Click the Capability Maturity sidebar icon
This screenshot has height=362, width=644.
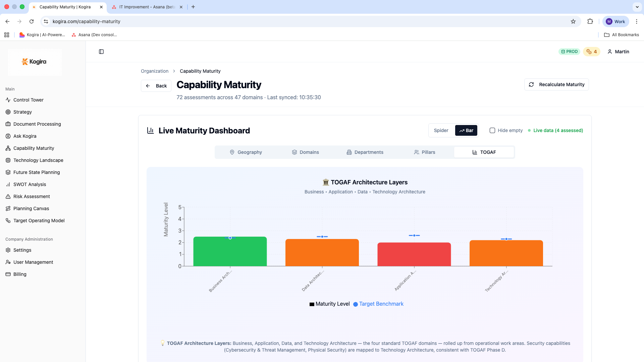click(8, 148)
